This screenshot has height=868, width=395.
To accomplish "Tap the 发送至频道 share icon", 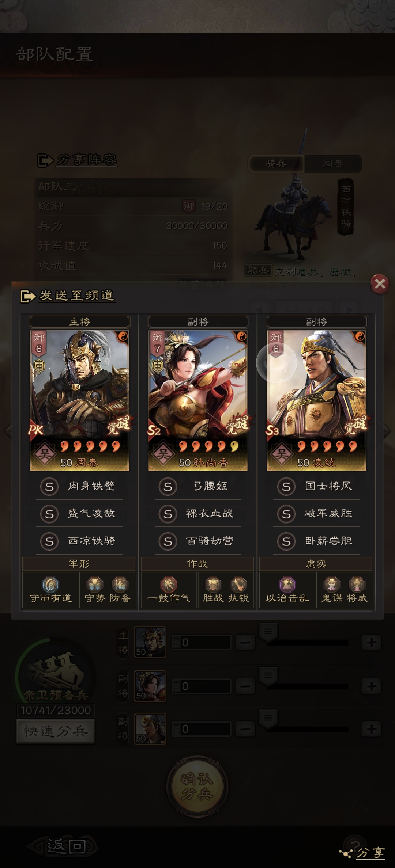I will pyautogui.click(x=27, y=296).
